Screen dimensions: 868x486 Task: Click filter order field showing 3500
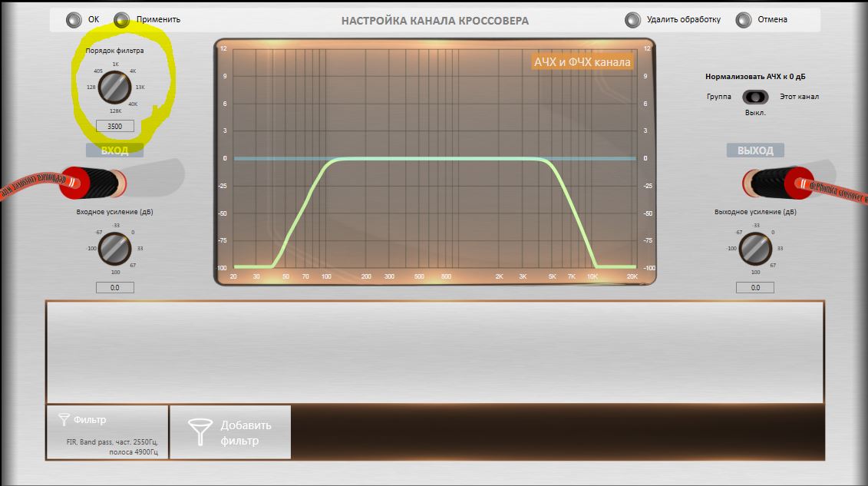[x=114, y=126]
